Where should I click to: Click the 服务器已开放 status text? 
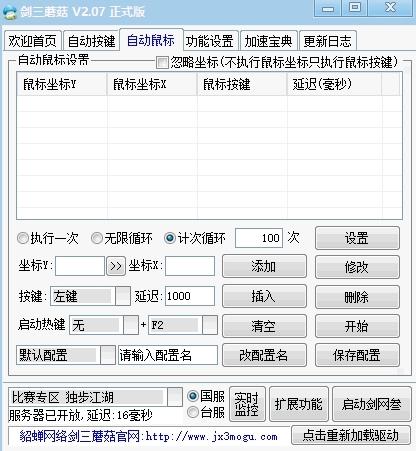[81, 415]
